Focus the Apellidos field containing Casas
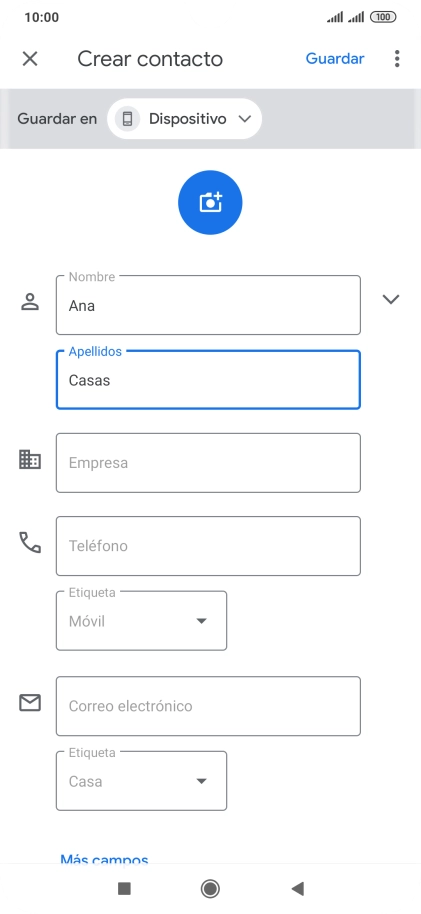Screen dimensions: 421x914 208,380
